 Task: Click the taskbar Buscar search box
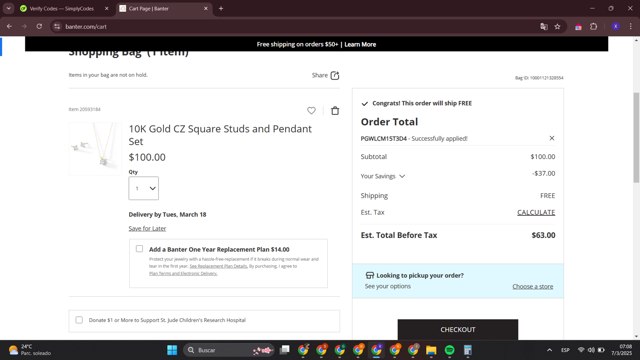click(229, 350)
